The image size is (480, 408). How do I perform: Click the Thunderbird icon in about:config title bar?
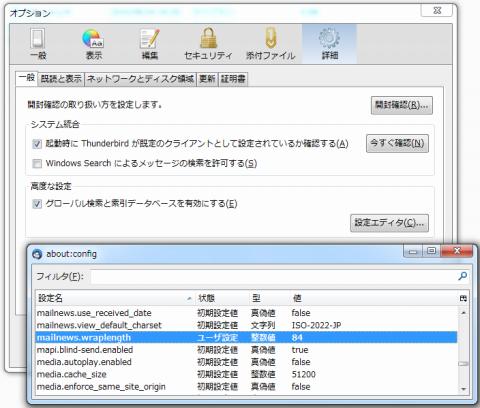[37, 254]
